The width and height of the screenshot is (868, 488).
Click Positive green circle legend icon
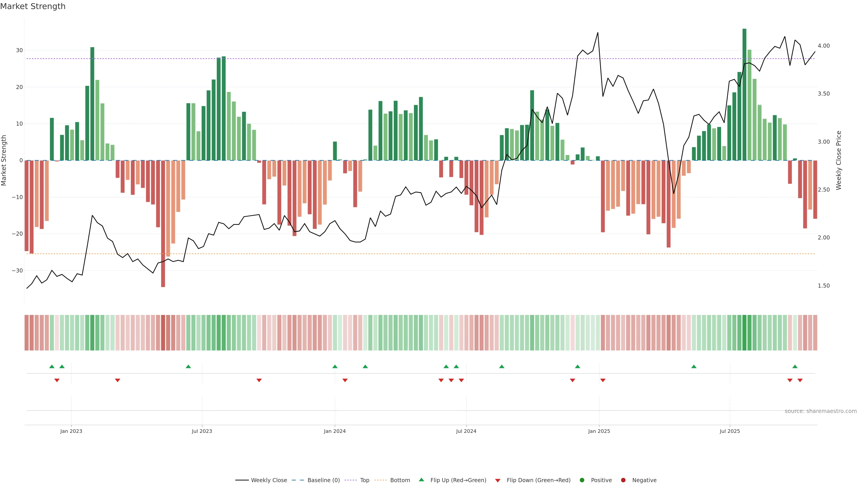582,480
